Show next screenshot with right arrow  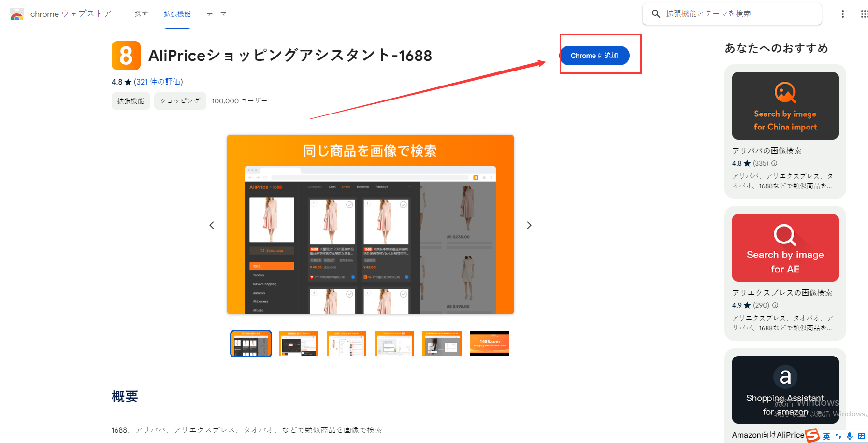click(x=529, y=225)
